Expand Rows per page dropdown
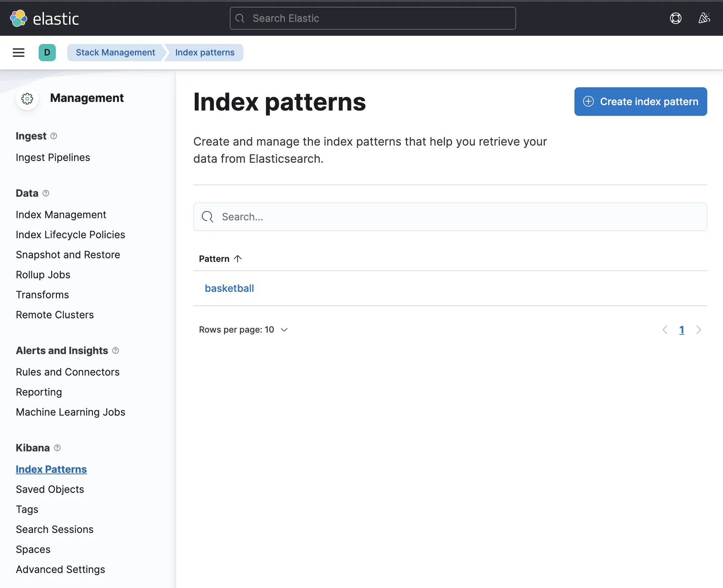The height and width of the screenshot is (588, 723). [x=243, y=329]
